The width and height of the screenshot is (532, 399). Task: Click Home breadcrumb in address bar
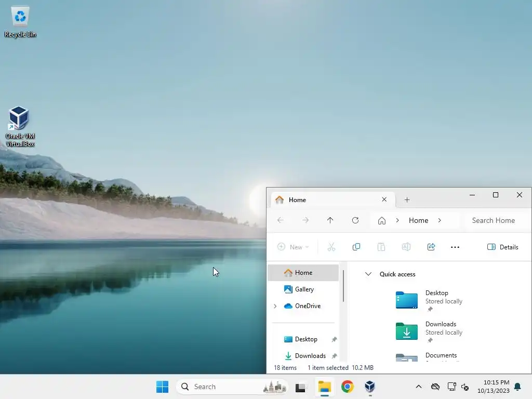418,220
